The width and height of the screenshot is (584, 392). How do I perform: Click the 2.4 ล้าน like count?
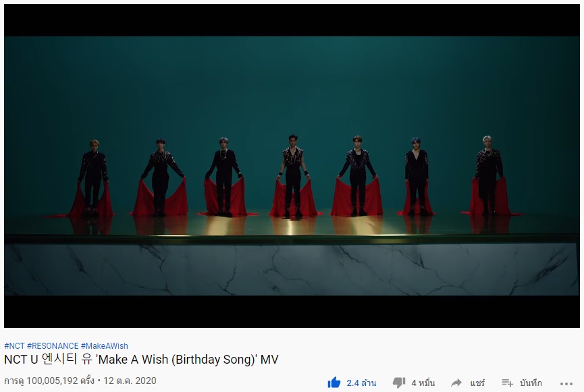[361, 383]
